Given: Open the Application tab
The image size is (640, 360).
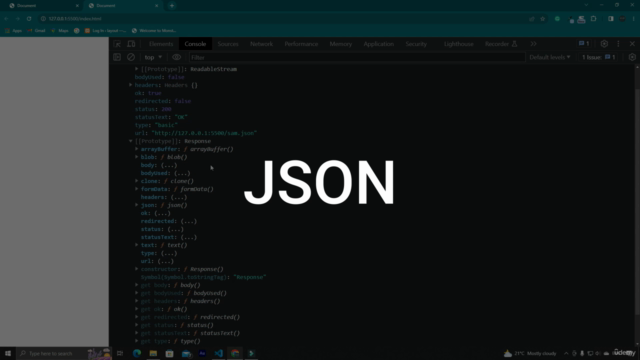Looking at the screenshot, I should click(378, 44).
